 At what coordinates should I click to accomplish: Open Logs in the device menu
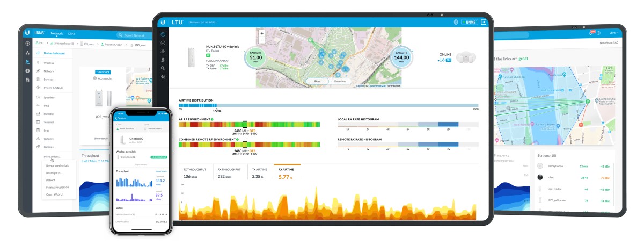pyautogui.click(x=46, y=130)
